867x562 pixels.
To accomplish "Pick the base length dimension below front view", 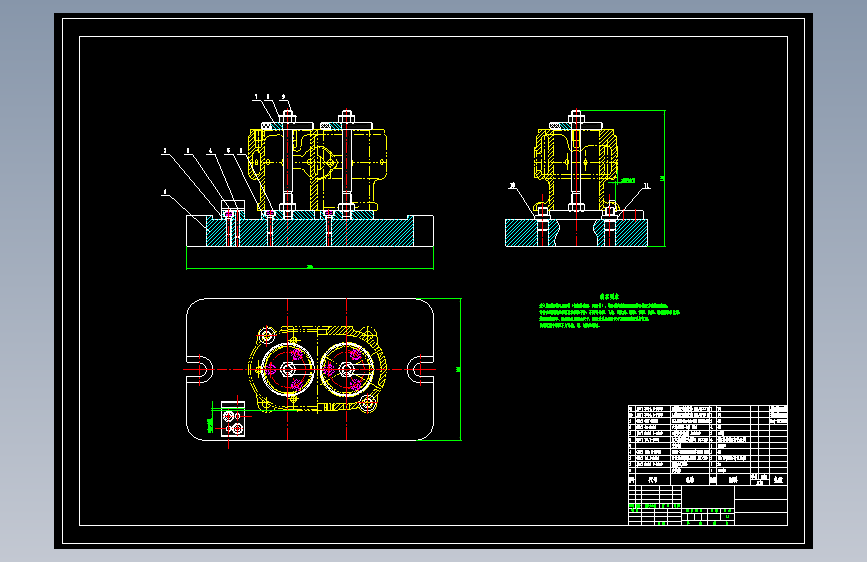I will click(310, 267).
